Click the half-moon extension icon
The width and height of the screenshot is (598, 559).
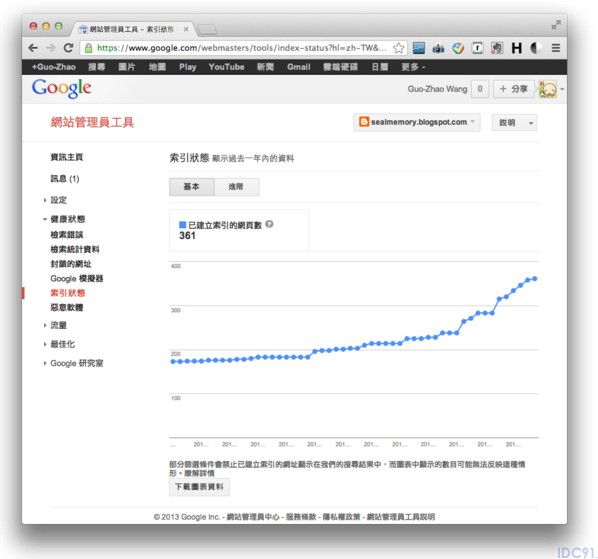click(536, 48)
